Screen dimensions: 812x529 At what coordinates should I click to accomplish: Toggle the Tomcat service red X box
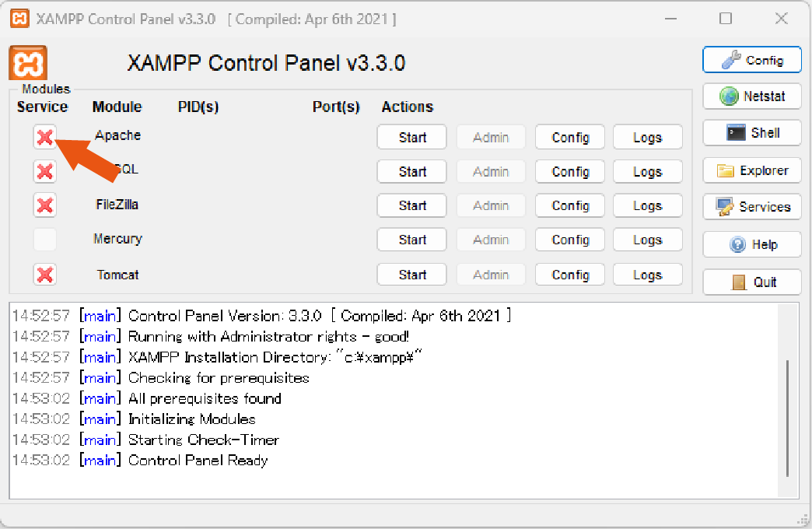coord(45,275)
